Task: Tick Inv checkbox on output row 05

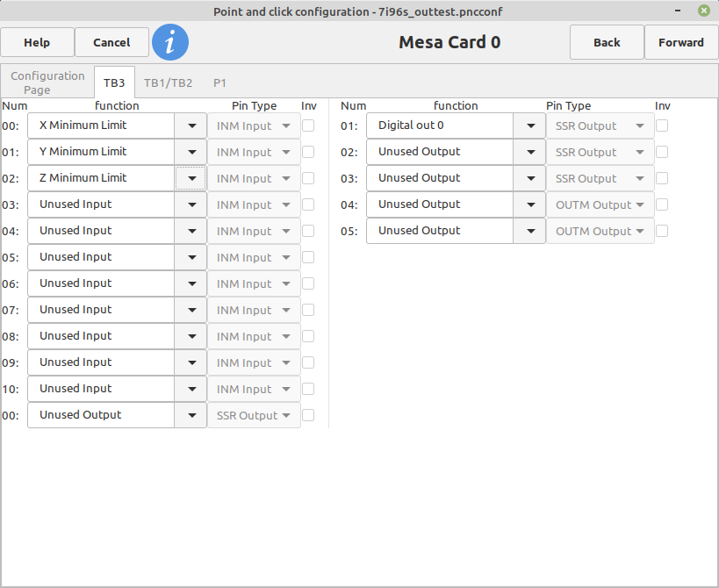Action: click(x=662, y=231)
